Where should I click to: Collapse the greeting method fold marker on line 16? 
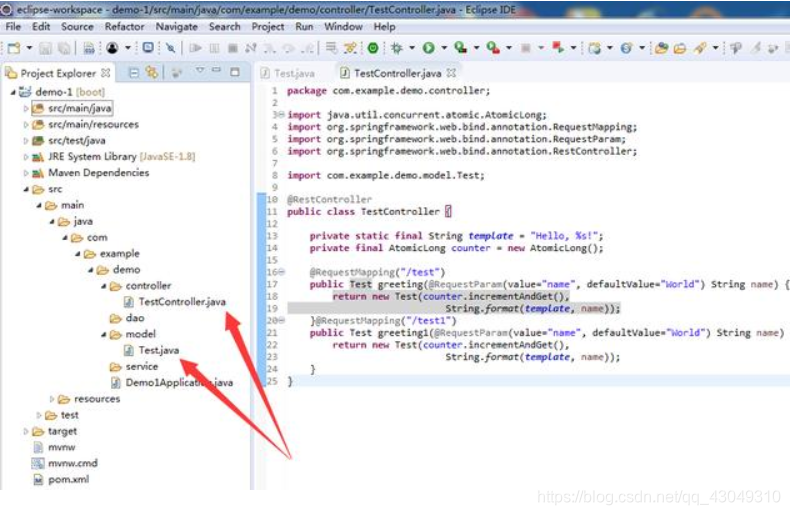[x=281, y=272]
